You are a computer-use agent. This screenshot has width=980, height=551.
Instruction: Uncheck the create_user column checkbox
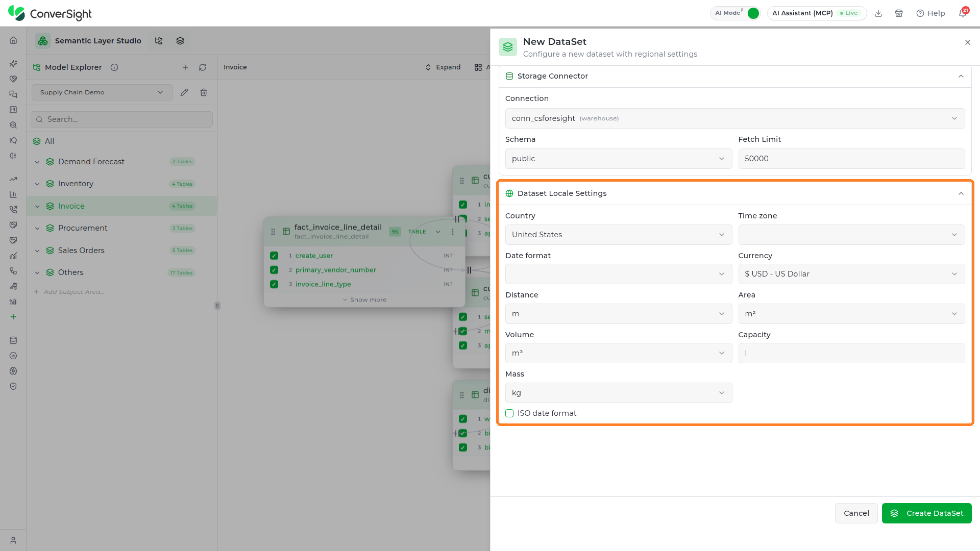point(274,256)
